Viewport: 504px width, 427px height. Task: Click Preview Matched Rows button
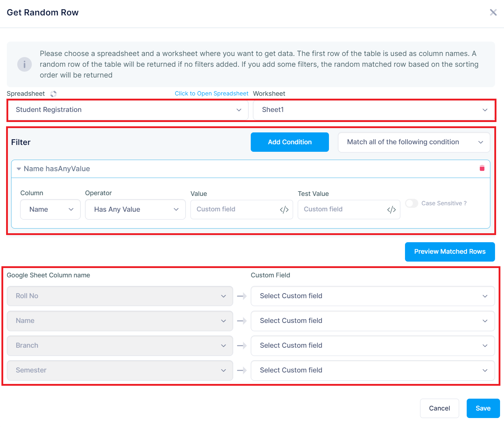click(x=450, y=252)
